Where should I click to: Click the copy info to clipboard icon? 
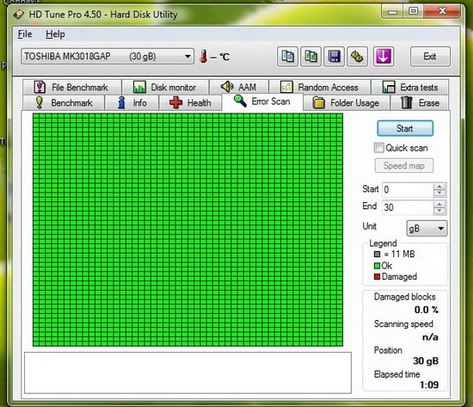[287, 56]
